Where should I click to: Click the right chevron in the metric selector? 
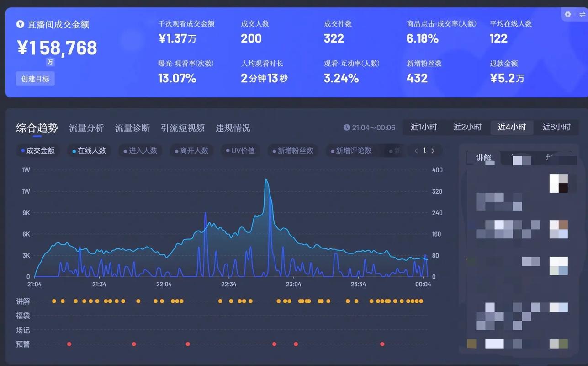pyautogui.click(x=433, y=151)
